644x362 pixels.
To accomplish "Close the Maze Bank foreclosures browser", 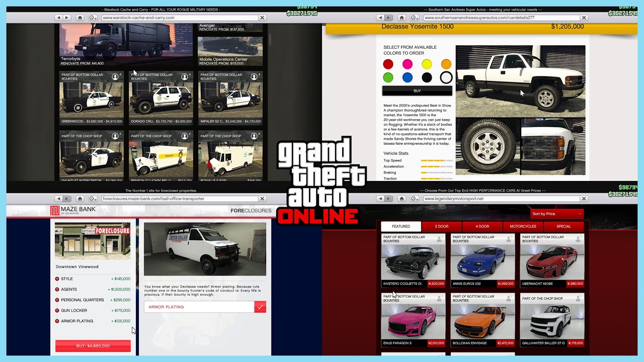I will coord(262,199).
